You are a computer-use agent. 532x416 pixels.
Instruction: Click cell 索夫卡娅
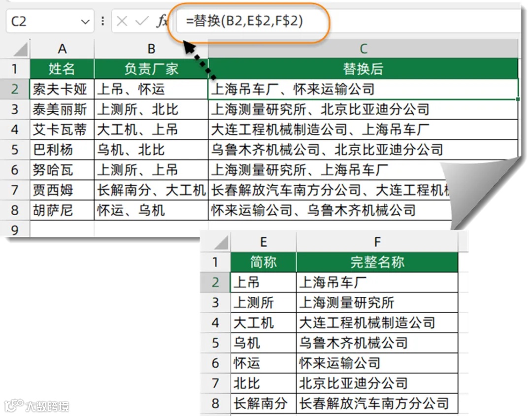point(62,89)
